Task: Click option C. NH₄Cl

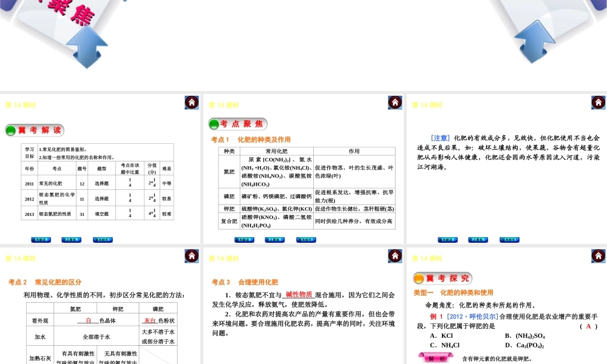Action: pyautogui.click(x=444, y=345)
